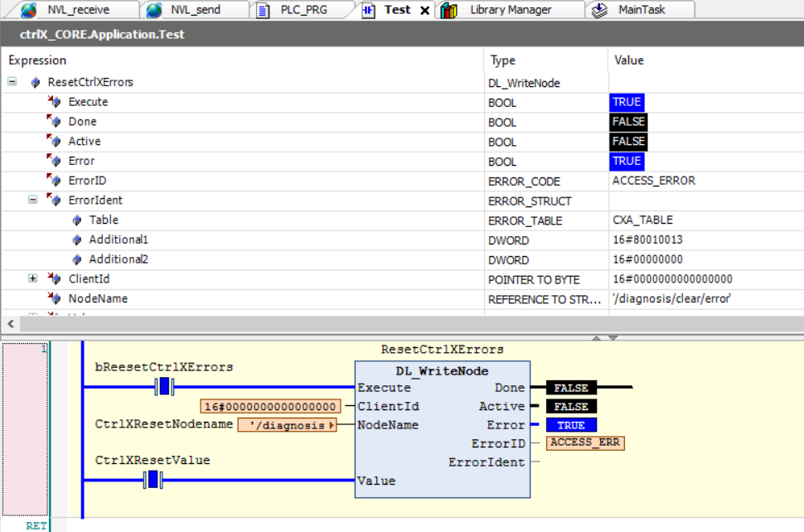The height and width of the screenshot is (532, 804).
Task: Click the Done output variable icon
Action: [54, 122]
